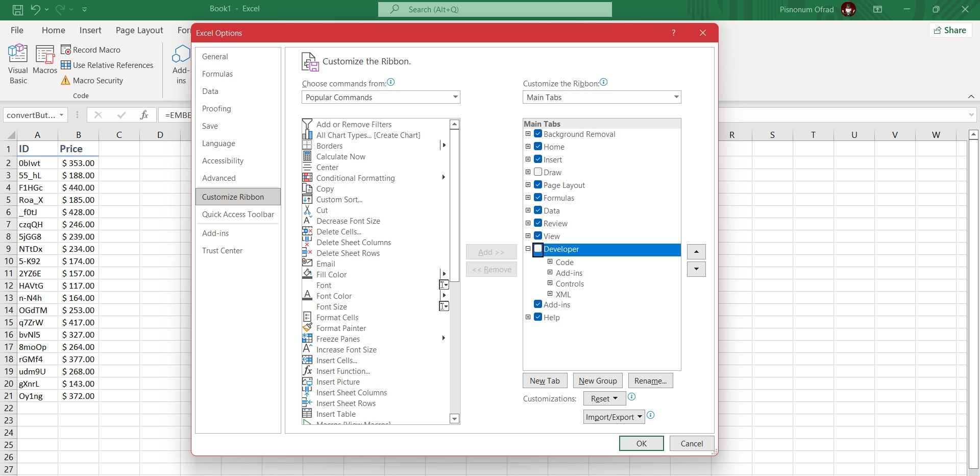Select the Macro Security icon
This screenshot has height=476, width=980.
tap(66, 80)
